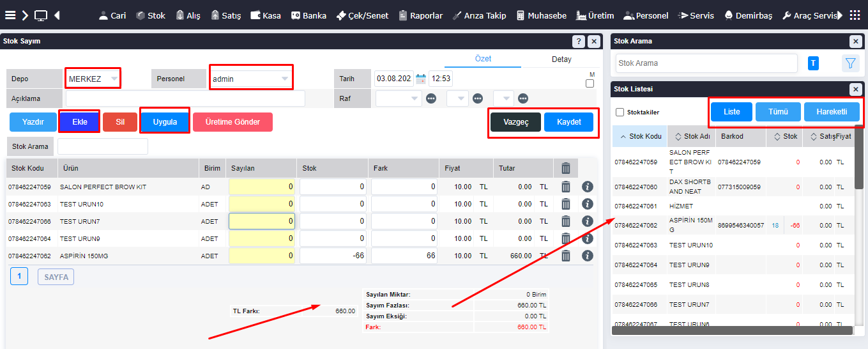
Task: Click the calendar icon beside date
Action: click(421, 79)
